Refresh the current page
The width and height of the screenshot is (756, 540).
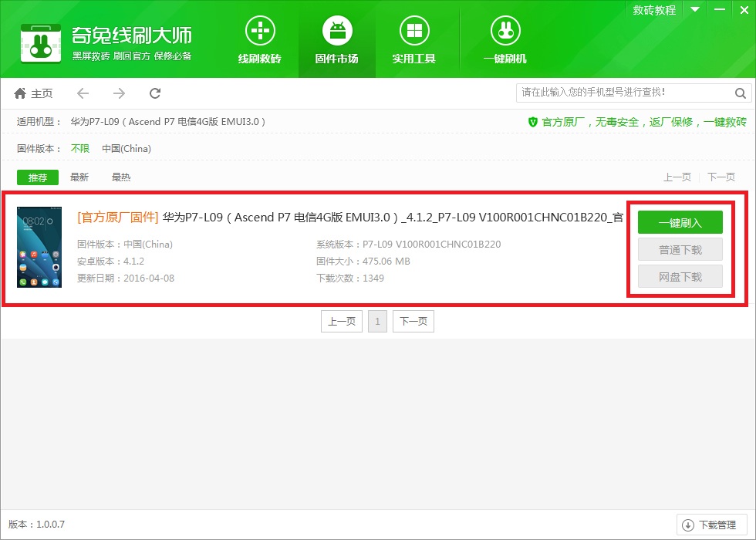tap(155, 93)
